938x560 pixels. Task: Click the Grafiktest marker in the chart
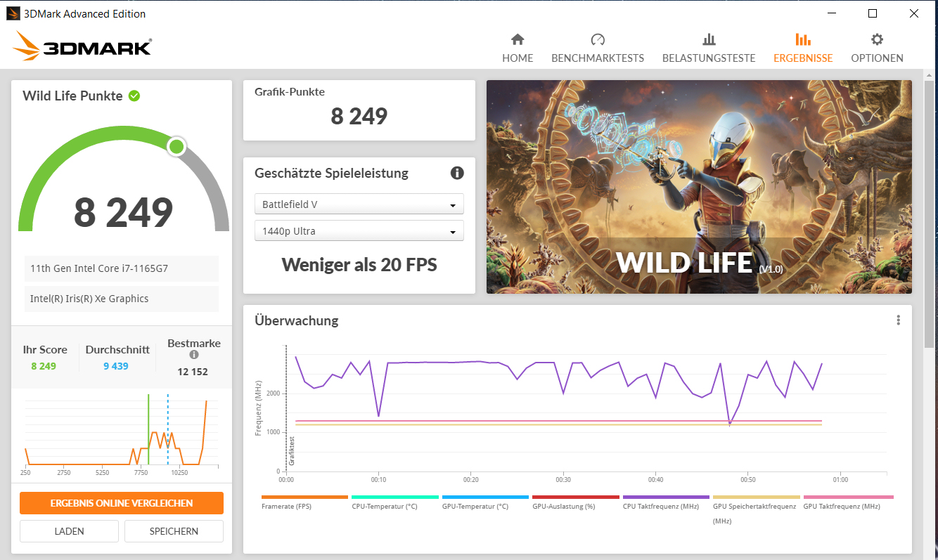[x=291, y=452]
